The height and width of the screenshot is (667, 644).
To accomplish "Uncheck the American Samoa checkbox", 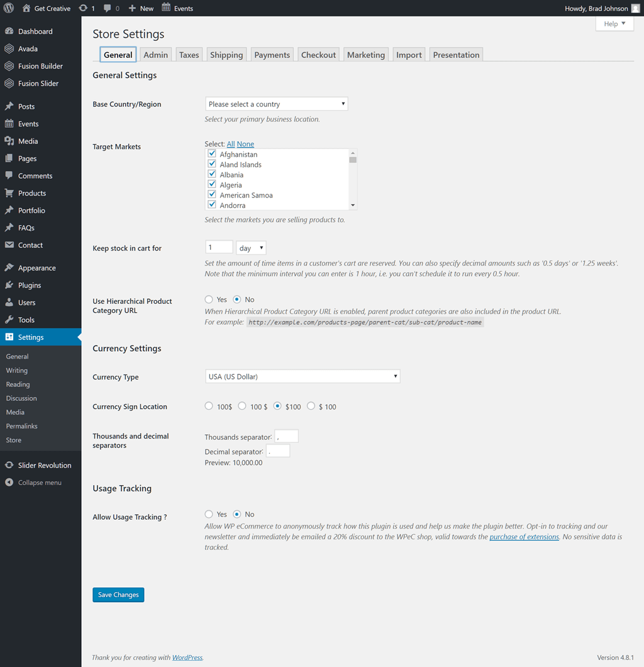I will 212,194.
